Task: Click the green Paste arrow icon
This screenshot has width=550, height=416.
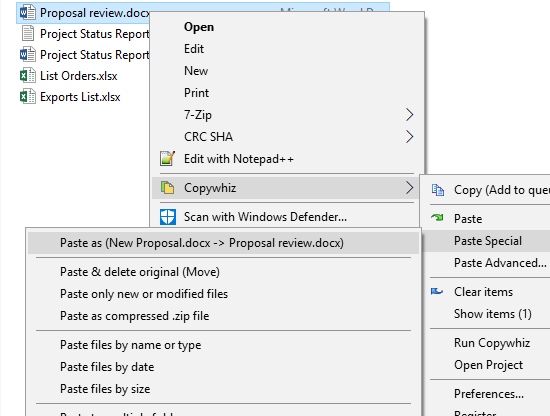Action: pos(437,218)
